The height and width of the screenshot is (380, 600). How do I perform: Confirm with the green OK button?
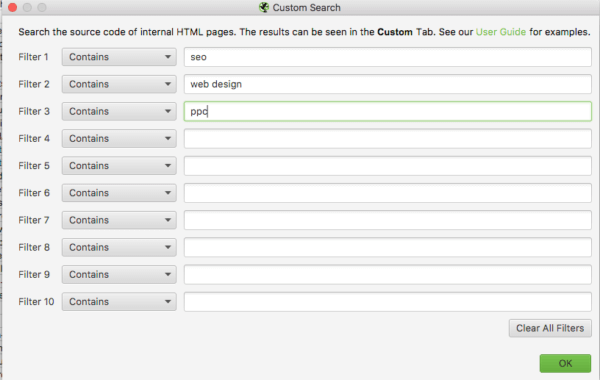tap(565, 363)
